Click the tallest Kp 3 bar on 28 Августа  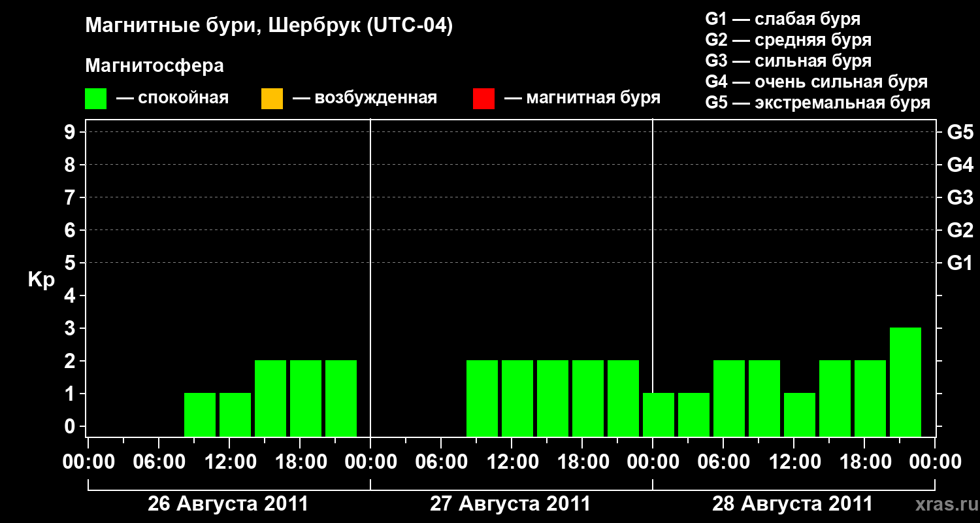906,382
